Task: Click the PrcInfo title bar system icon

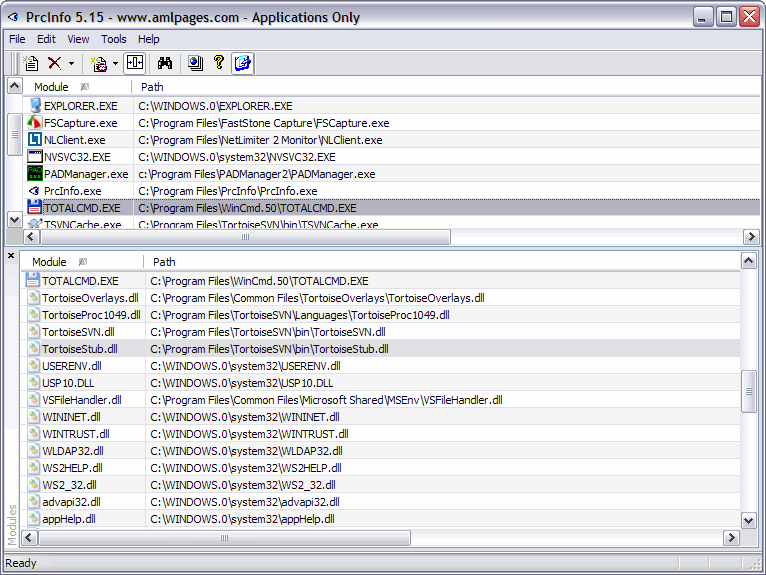Action: click(13, 18)
